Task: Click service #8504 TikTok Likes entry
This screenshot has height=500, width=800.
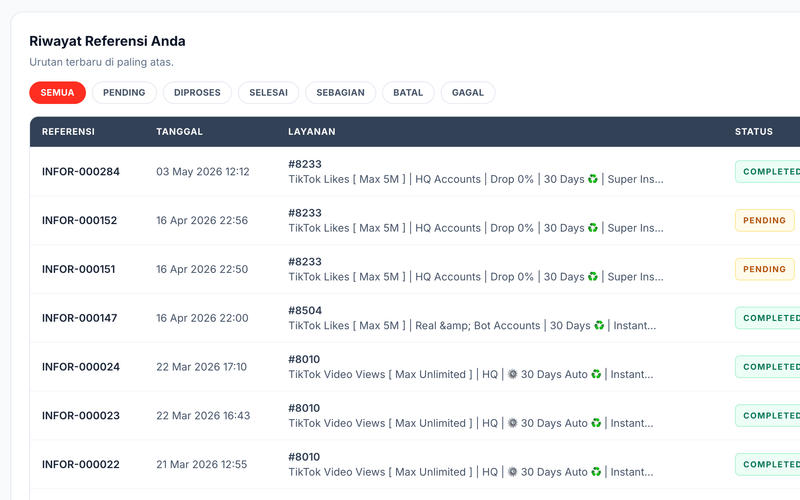Action: 472,318
